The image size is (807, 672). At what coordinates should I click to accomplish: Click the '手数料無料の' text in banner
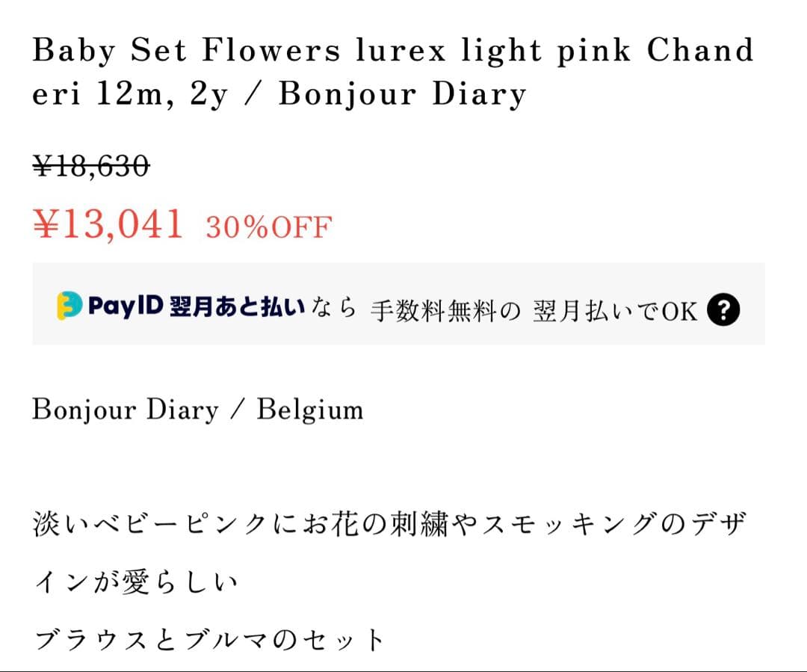coord(445,309)
